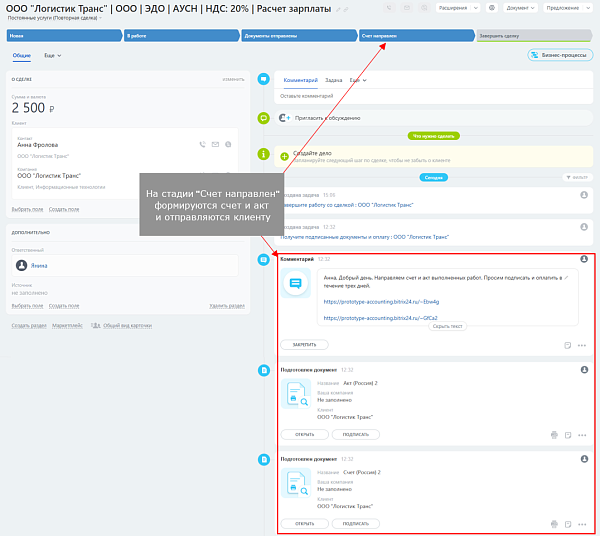600x536 pixels.
Task: Click ПОДПИСАТЬ for the Акт (Россия) 2 document
Action: [x=355, y=434]
